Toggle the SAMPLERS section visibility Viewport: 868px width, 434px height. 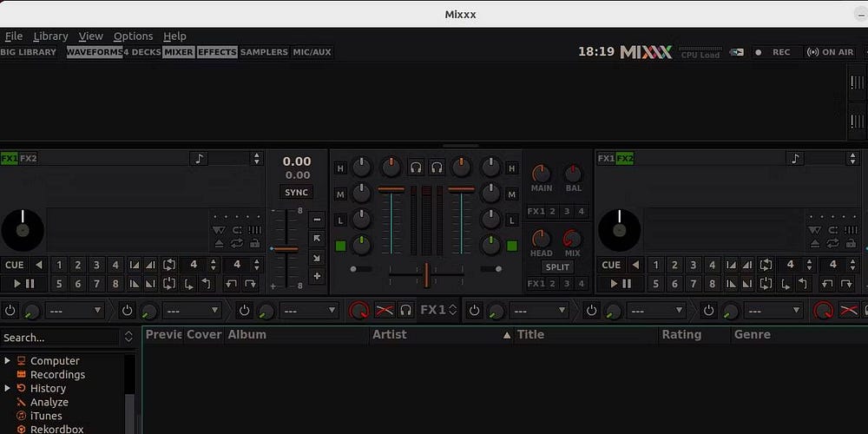pos(264,52)
